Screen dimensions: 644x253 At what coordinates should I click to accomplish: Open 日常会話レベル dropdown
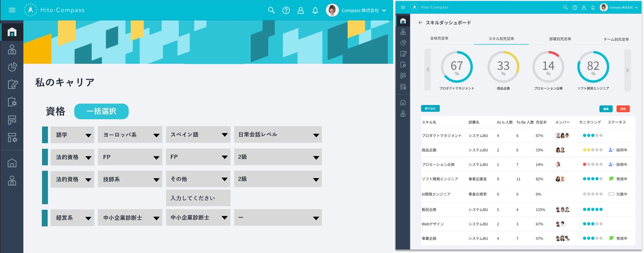click(278, 135)
